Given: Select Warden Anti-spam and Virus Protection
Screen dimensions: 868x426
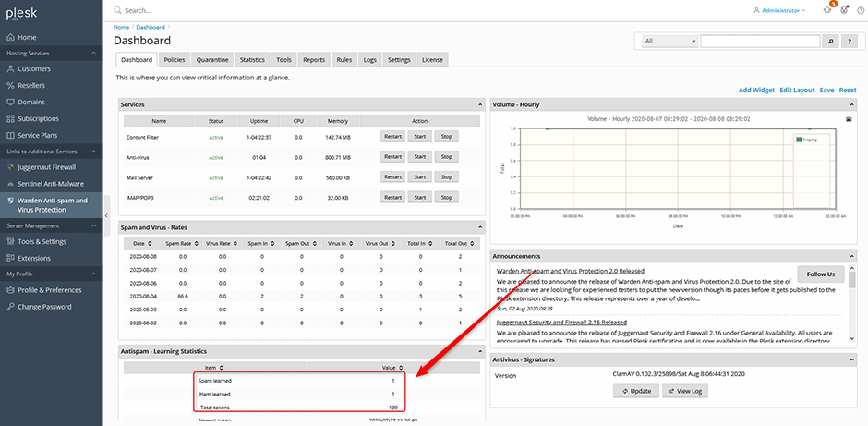Looking at the screenshot, I should [51, 205].
